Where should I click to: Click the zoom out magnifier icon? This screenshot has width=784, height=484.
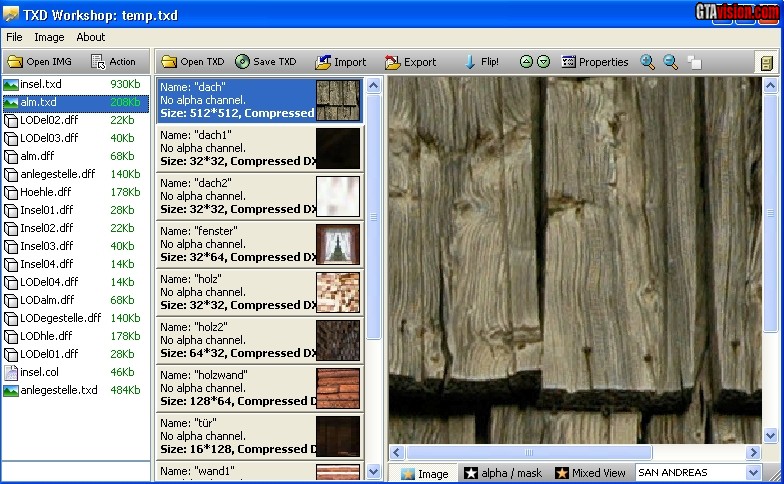coord(671,62)
